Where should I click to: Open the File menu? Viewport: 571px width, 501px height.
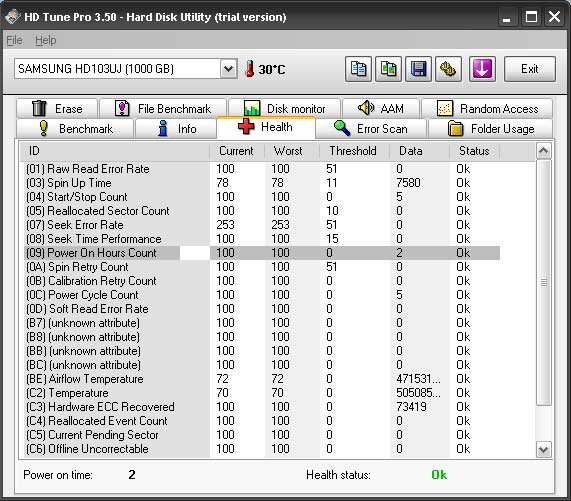click(15, 40)
